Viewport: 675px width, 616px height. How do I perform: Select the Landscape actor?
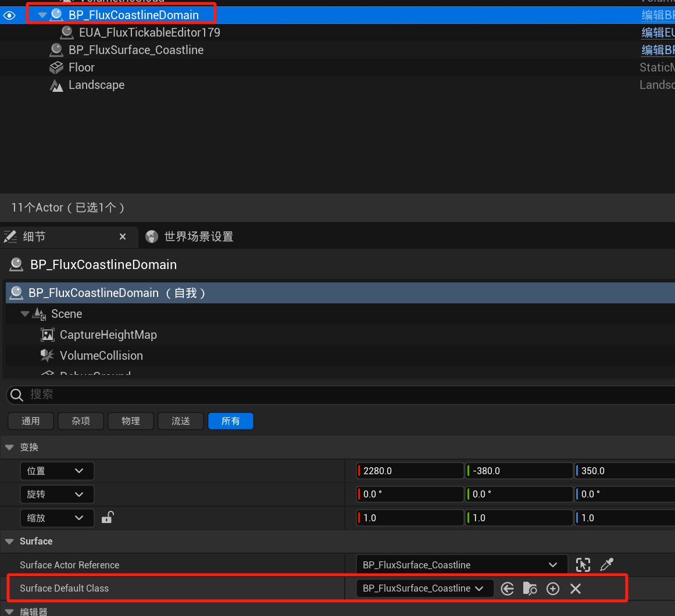click(97, 85)
